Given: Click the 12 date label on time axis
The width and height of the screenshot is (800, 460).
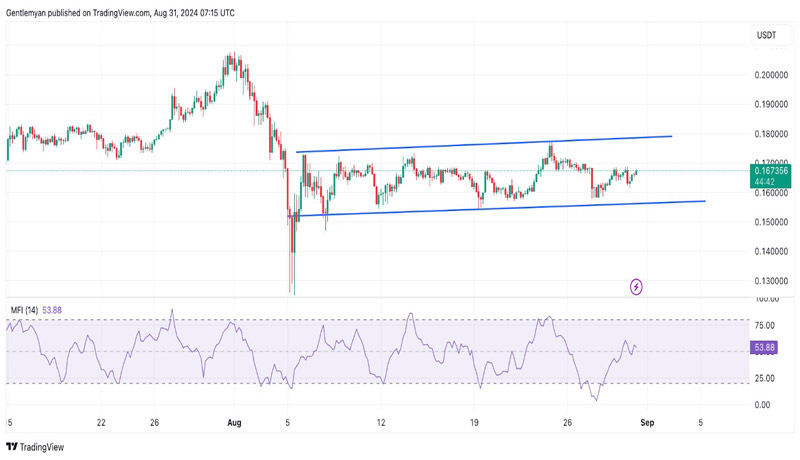Looking at the screenshot, I should pos(381,422).
